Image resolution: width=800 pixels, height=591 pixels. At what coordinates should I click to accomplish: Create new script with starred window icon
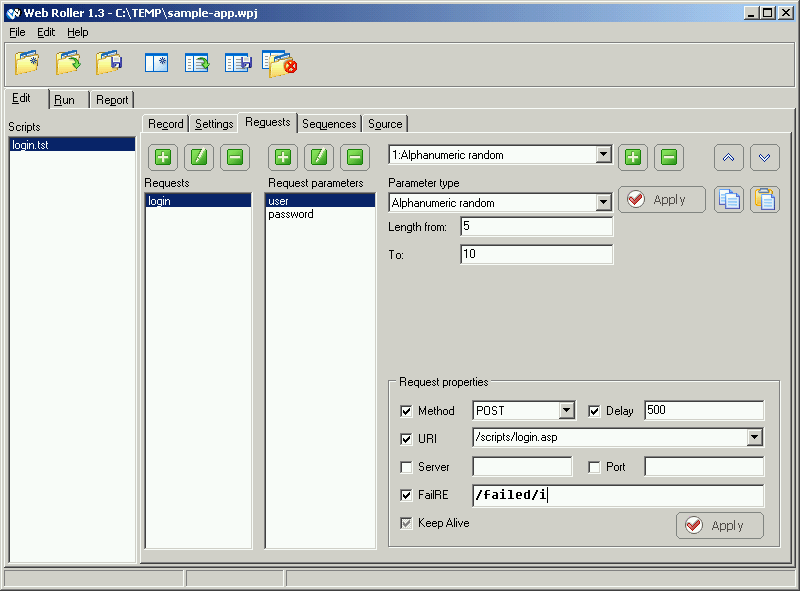click(156, 63)
